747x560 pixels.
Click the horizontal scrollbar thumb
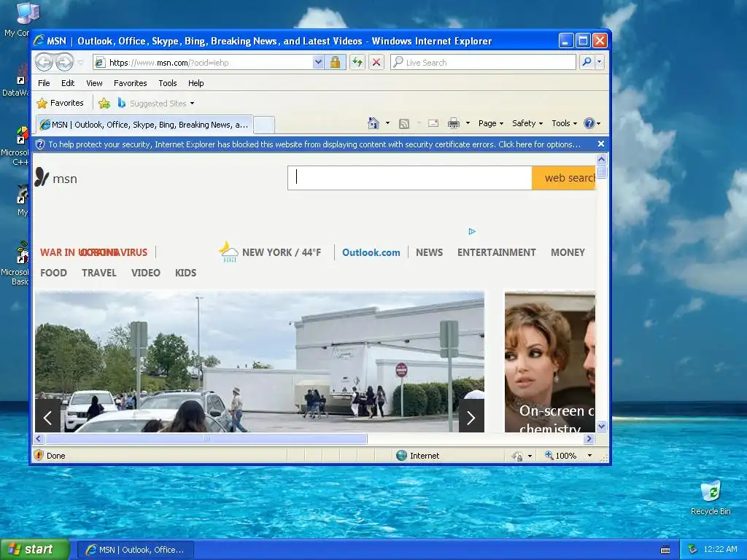coord(206,438)
